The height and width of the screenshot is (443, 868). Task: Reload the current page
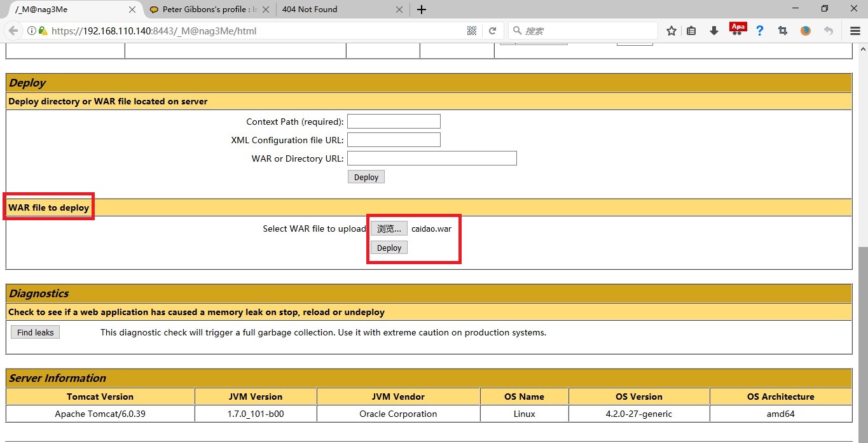[492, 31]
